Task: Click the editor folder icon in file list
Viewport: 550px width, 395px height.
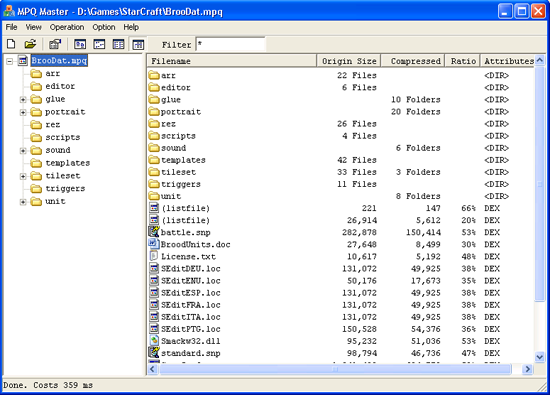Action: click(x=154, y=87)
